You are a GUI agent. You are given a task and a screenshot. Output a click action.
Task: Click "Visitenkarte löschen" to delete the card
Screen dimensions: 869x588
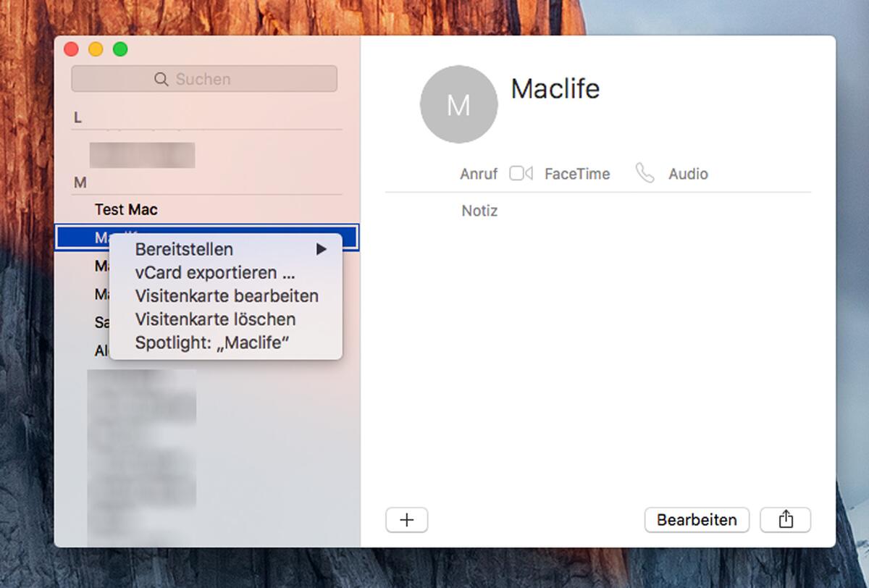click(215, 319)
